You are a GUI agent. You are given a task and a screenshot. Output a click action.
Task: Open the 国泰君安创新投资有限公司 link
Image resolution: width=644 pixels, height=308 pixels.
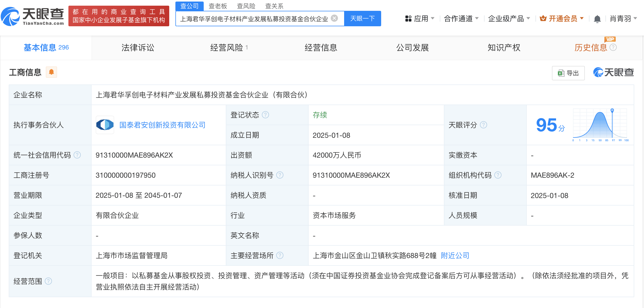point(162,125)
